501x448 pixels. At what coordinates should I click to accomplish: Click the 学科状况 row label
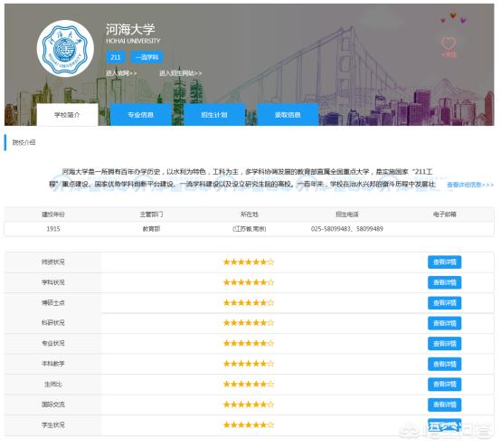point(53,282)
